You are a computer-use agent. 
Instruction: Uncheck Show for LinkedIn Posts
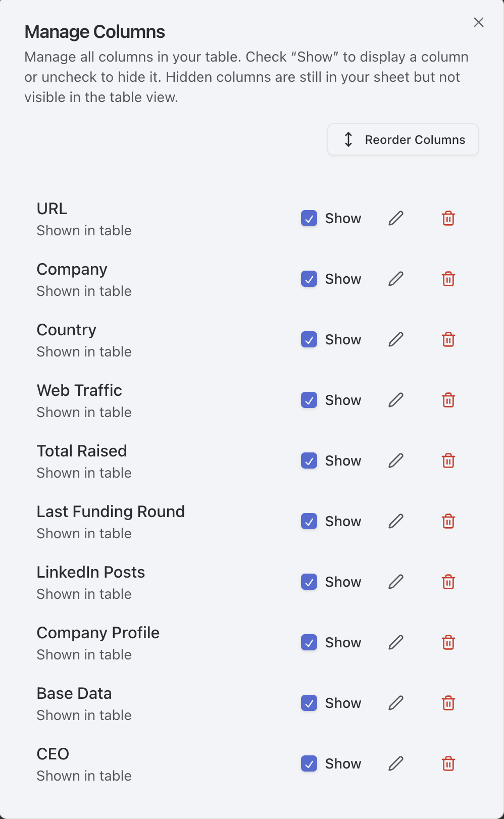tap(309, 582)
